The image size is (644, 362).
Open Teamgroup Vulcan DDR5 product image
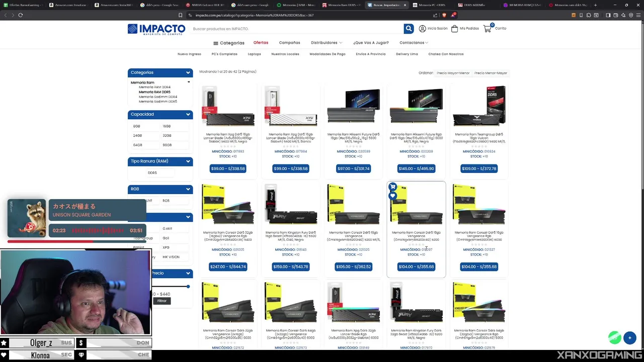479,106
